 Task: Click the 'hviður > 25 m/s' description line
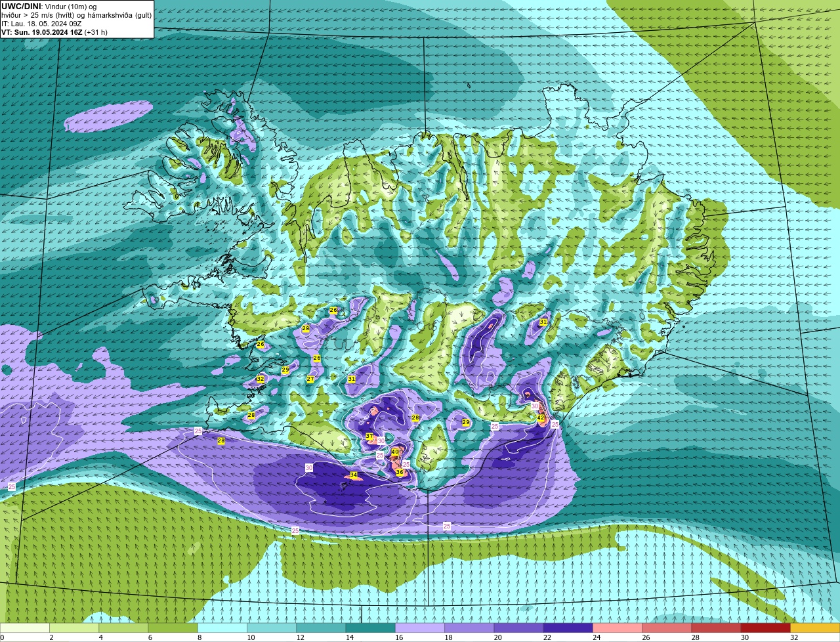click(x=76, y=14)
